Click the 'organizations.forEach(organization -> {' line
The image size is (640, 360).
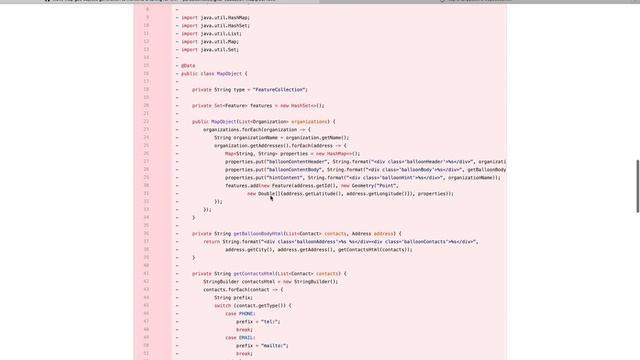click(257, 130)
